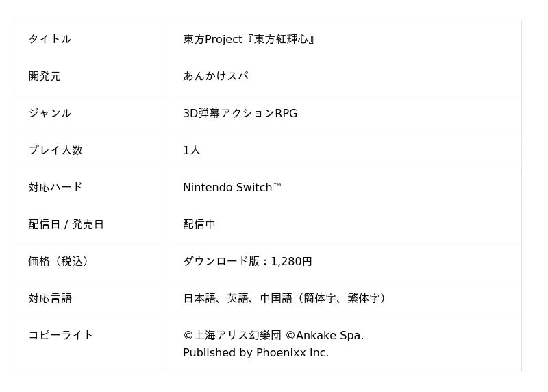Click the 価格（税込） row label
Image resolution: width=548 pixels, height=392 pixels.
60,262
